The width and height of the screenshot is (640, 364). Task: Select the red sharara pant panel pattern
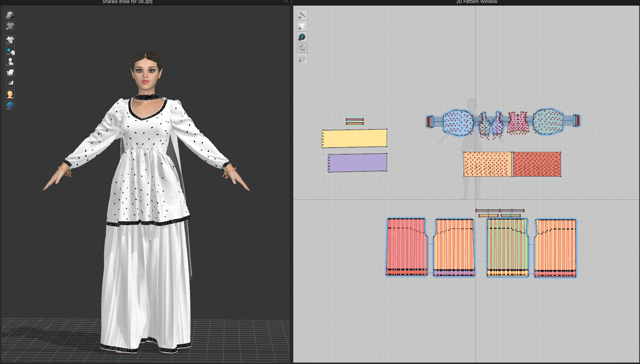coord(407,247)
